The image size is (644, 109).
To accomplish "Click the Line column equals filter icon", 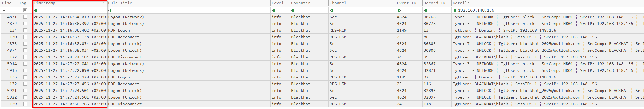I will click(4, 10).
